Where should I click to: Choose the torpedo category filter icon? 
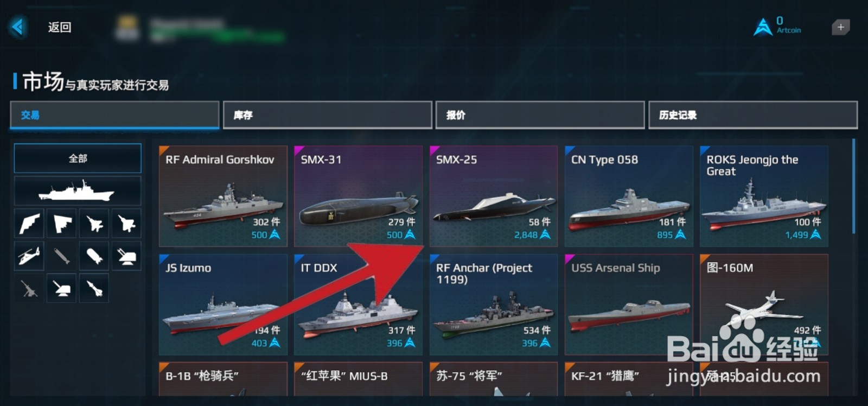(61, 256)
